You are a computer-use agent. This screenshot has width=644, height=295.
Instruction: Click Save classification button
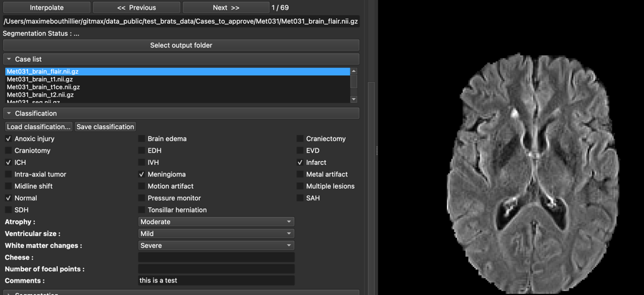coord(105,126)
